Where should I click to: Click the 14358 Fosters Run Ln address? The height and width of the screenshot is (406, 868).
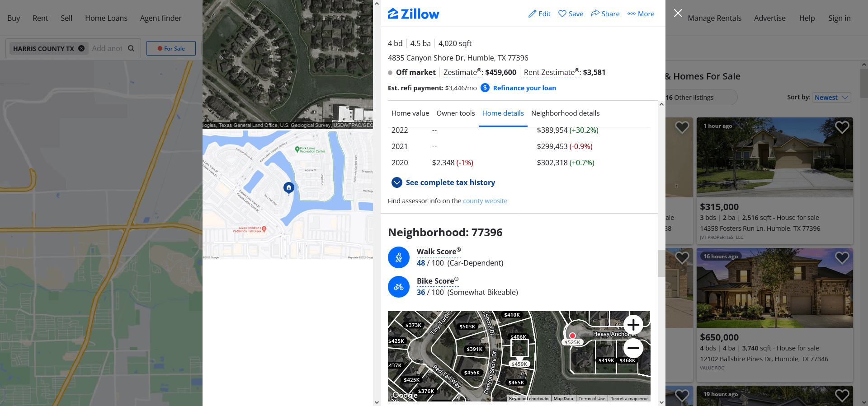point(760,229)
